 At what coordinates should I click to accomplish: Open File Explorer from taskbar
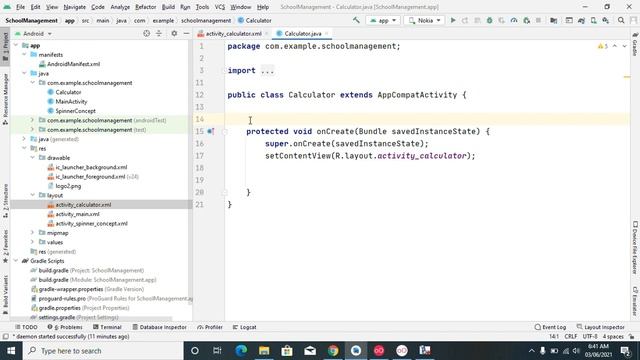tap(264, 351)
